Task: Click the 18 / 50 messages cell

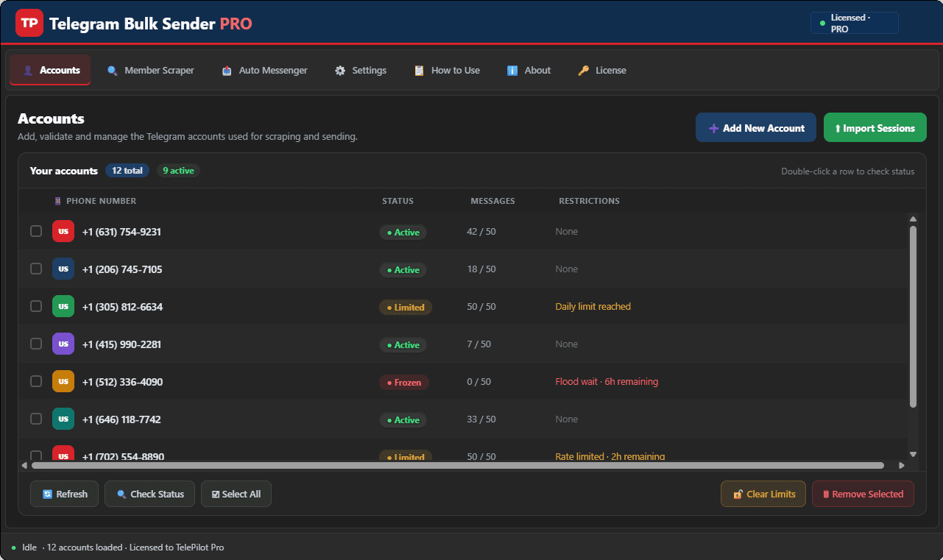Action: pyautogui.click(x=481, y=269)
